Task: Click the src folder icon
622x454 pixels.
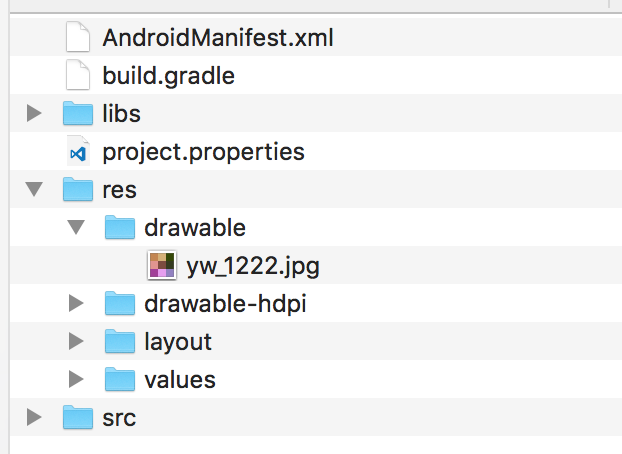Action: 78,417
